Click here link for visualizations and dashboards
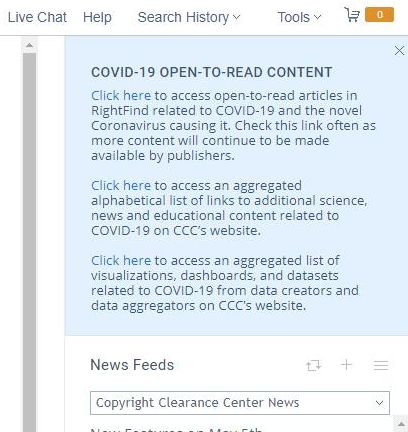This screenshot has height=432, width=408. click(x=121, y=261)
